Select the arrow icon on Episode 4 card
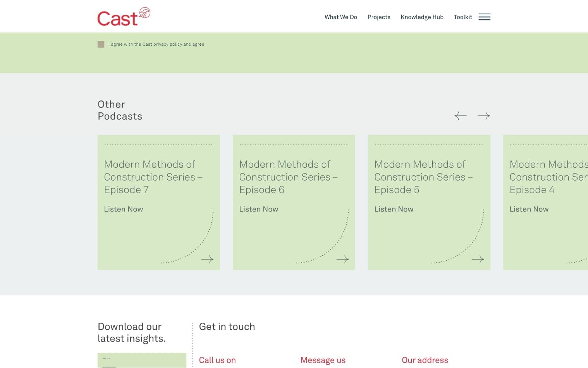Screen dimensions: 588x368 pyautogui.click(x=585, y=259)
